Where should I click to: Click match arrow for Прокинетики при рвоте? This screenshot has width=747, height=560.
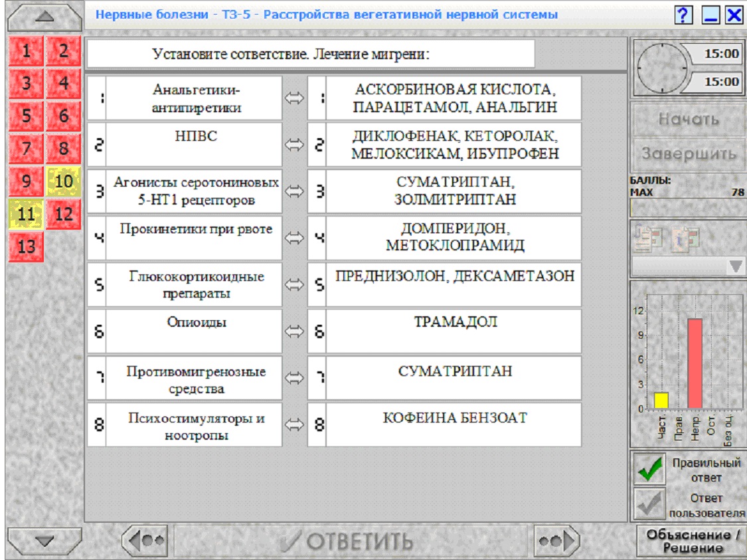[294, 238]
